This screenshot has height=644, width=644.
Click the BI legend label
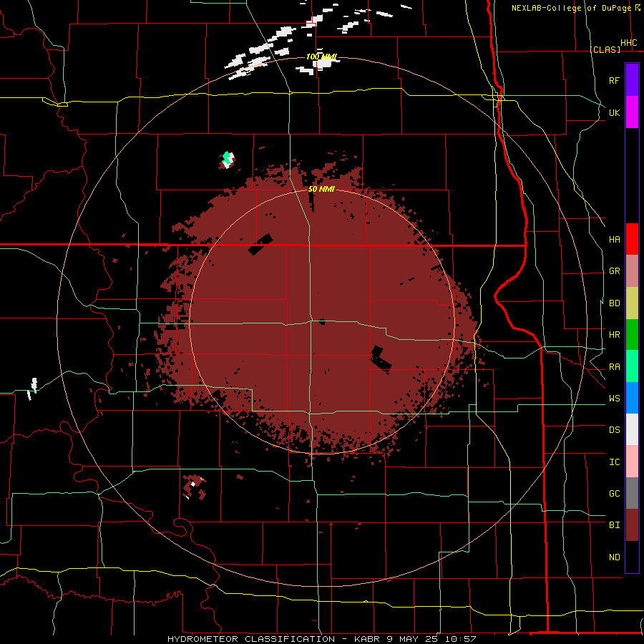(x=614, y=525)
